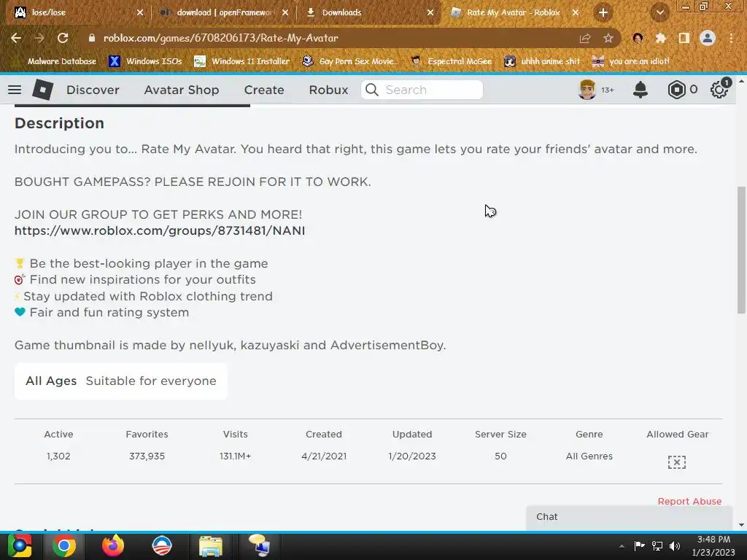The height and width of the screenshot is (560, 747).
Task: Open the notifications bell
Action: (x=640, y=90)
